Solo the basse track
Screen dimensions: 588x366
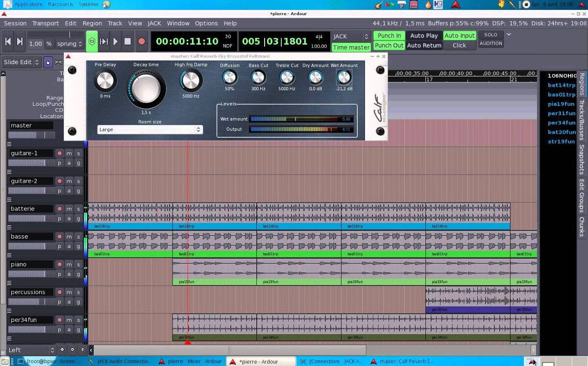tap(78, 237)
